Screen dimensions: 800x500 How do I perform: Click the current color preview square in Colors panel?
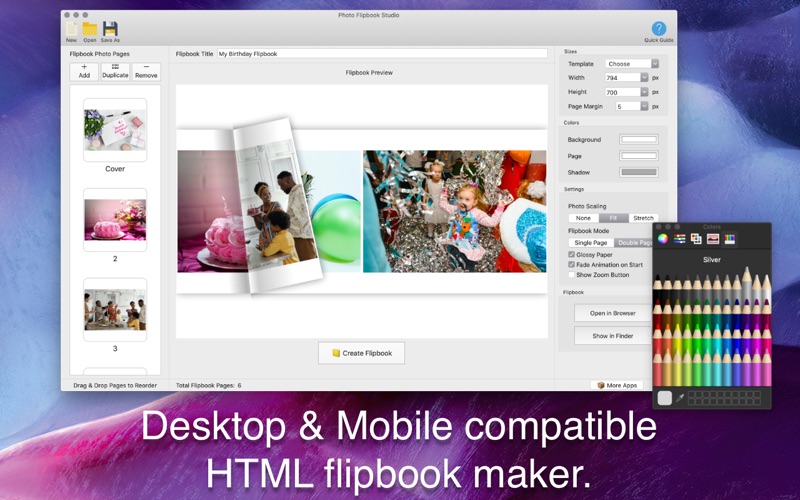click(x=664, y=398)
